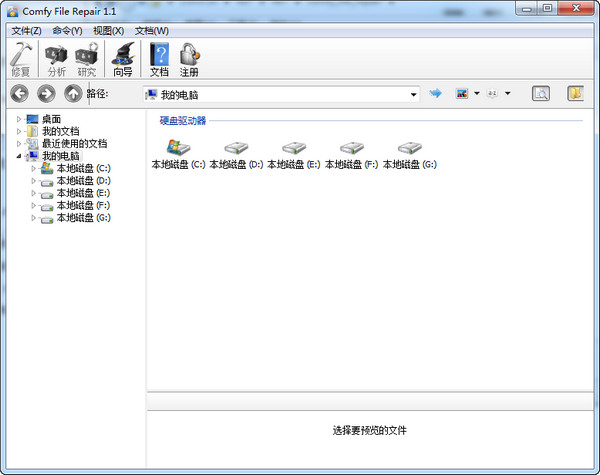The width and height of the screenshot is (600, 475).
Task: Click the 分析 analyze toolbar icon
Action: pyautogui.click(x=56, y=59)
